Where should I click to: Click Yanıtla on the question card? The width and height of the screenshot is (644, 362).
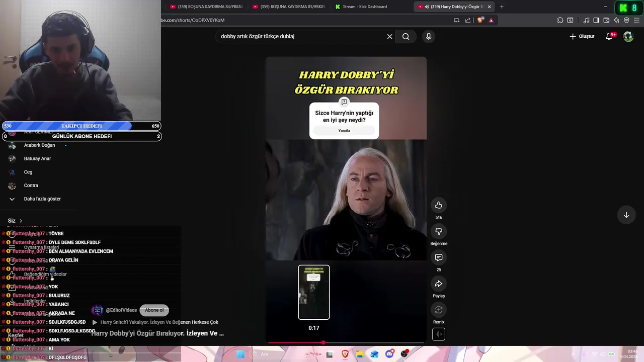(344, 131)
